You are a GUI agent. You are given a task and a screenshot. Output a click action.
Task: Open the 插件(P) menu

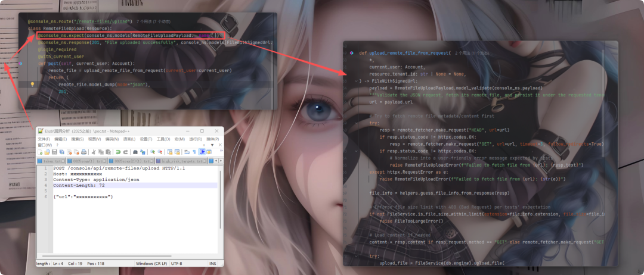[213, 139]
